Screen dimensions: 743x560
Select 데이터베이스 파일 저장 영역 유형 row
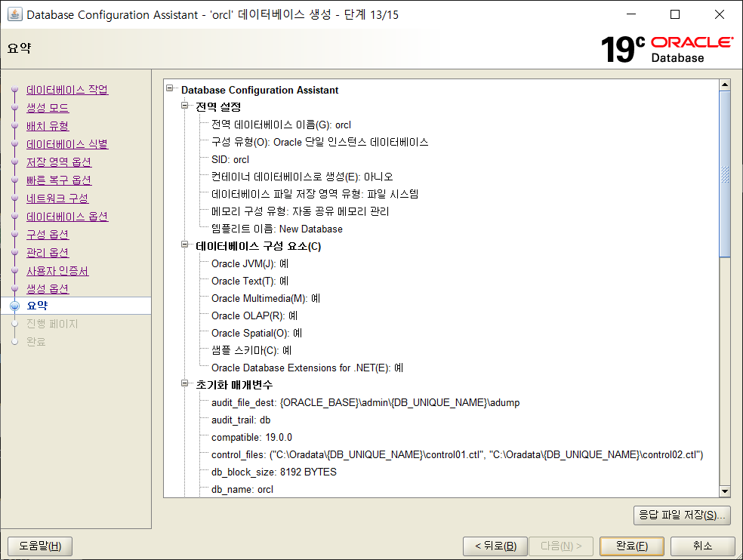coord(315,194)
